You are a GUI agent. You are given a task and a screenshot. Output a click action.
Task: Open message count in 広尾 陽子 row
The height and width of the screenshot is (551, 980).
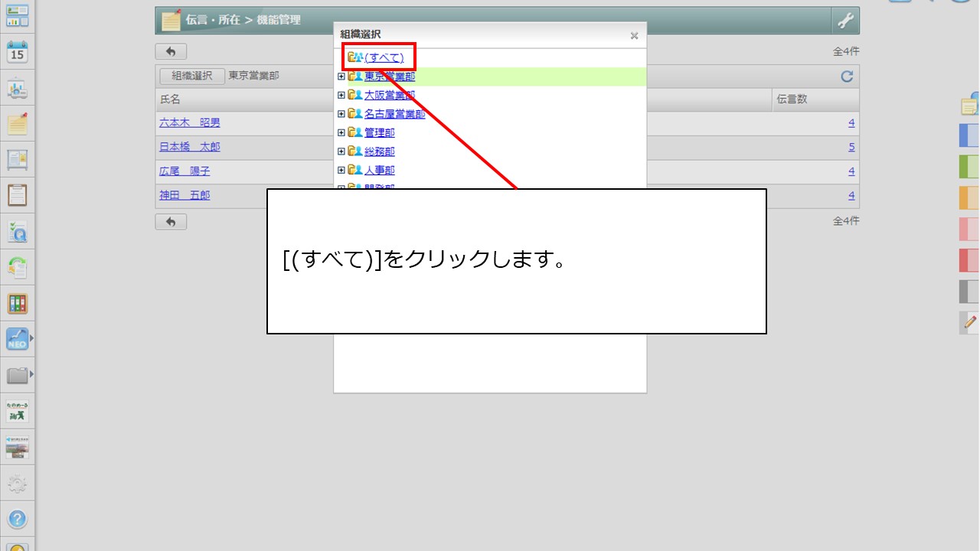pyautogui.click(x=851, y=171)
